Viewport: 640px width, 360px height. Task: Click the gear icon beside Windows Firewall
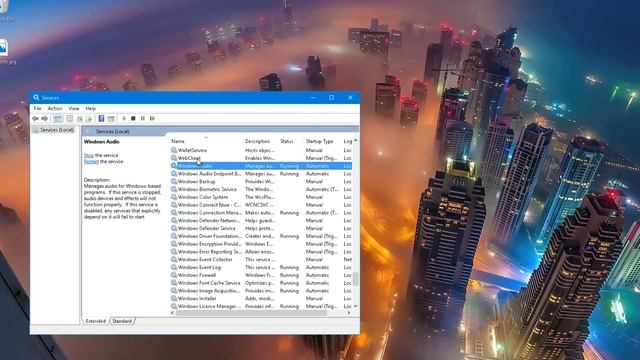pos(174,275)
